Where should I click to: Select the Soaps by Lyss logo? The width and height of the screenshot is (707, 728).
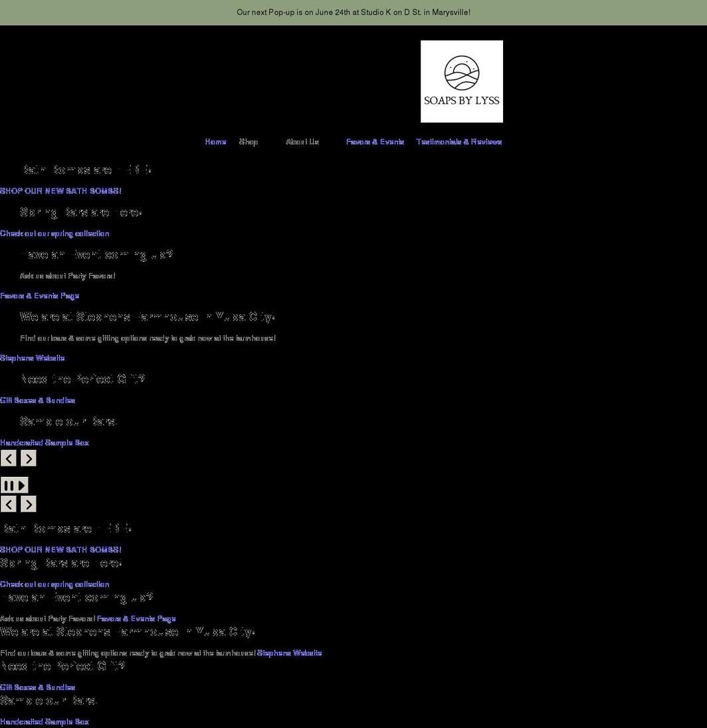[x=461, y=81]
